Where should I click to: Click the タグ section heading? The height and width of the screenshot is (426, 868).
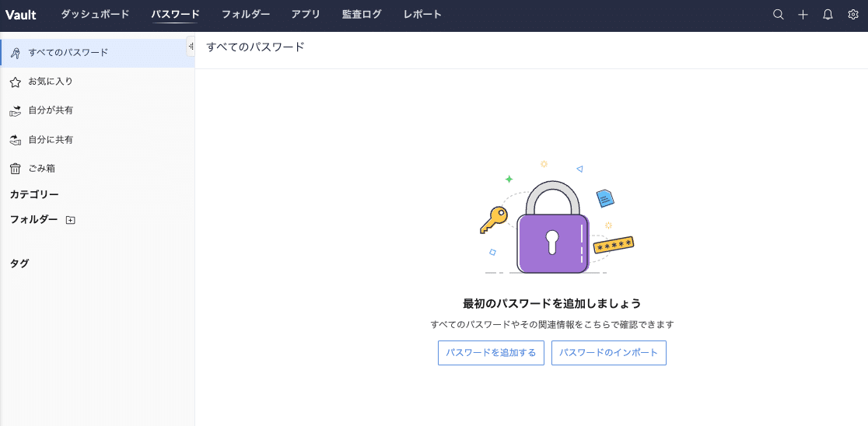[x=19, y=264]
